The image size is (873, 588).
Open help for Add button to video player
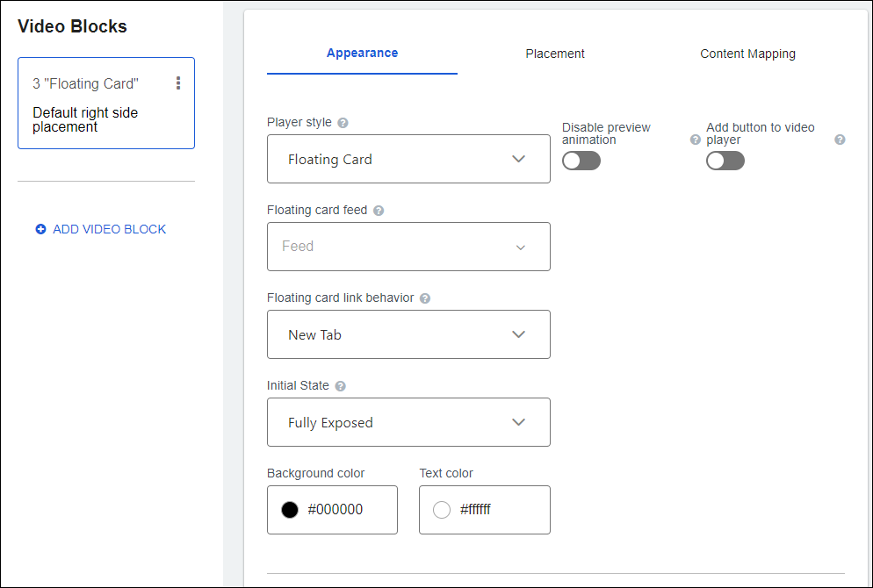pos(840,139)
